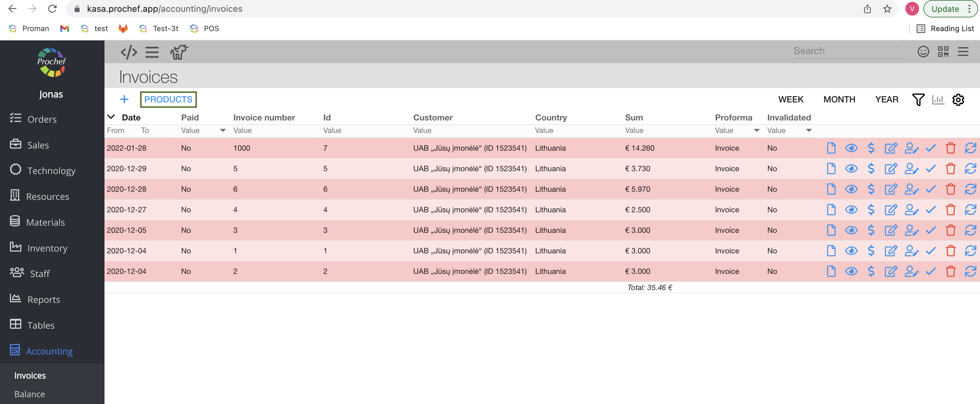The width and height of the screenshot is (980, 404).
Task: View invoice 1000 using eye icon
Action: [851, 148]
